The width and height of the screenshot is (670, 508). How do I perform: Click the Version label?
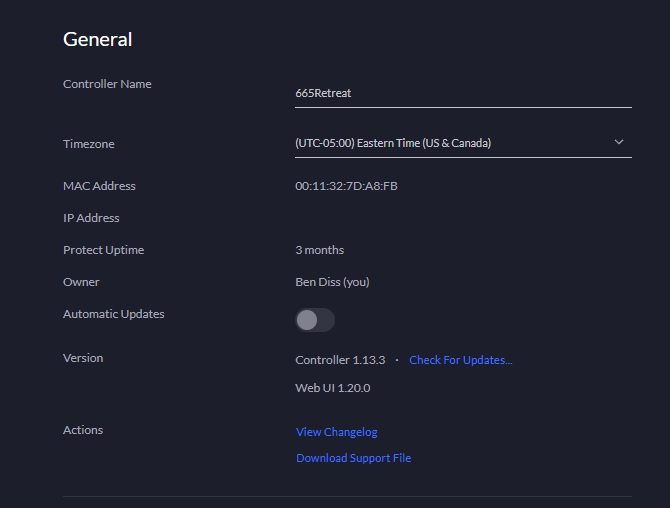(83, 358)
